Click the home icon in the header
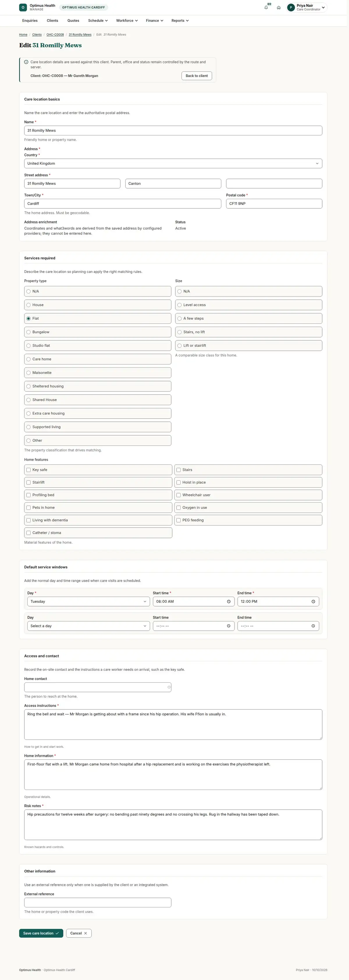This screenshot has height=980, width=349. (279, 8)
